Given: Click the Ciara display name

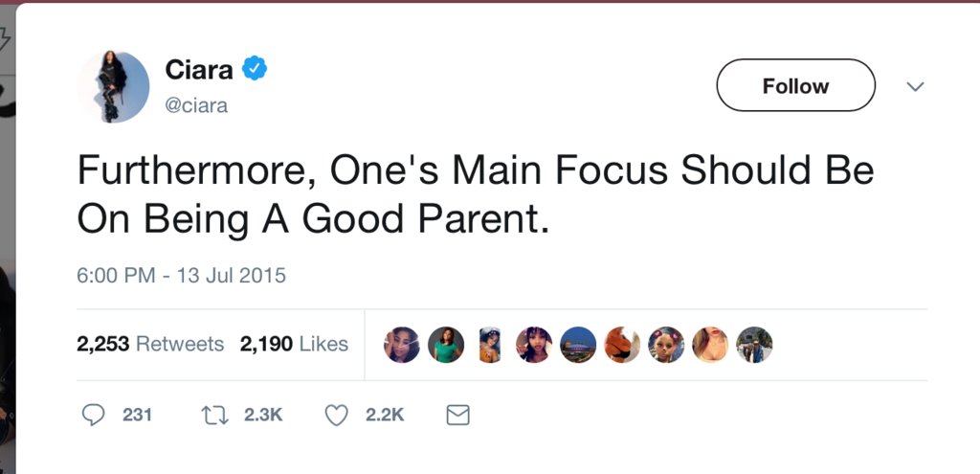Looking at the screenshot, I should [199, 70].
